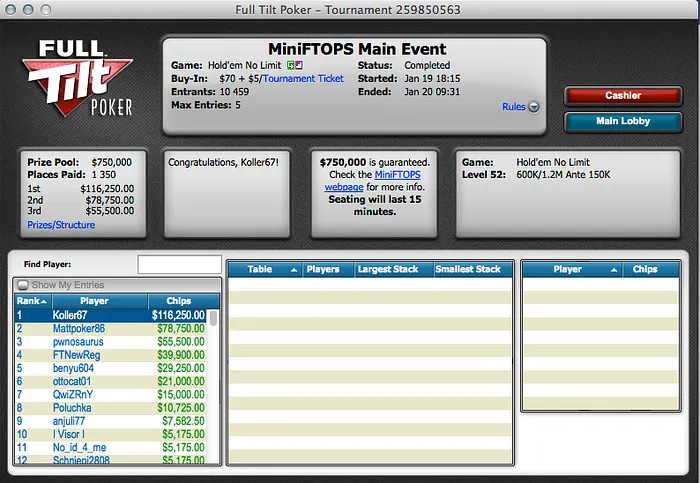Sort player list by Rank column
Viewport: 700px width, 483px height.
pos(31,300)
